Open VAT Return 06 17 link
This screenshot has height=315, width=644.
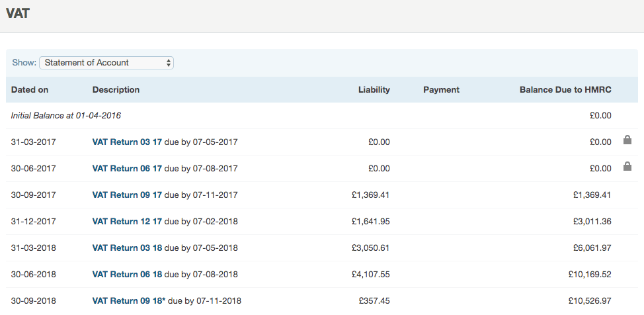point(127,168)
